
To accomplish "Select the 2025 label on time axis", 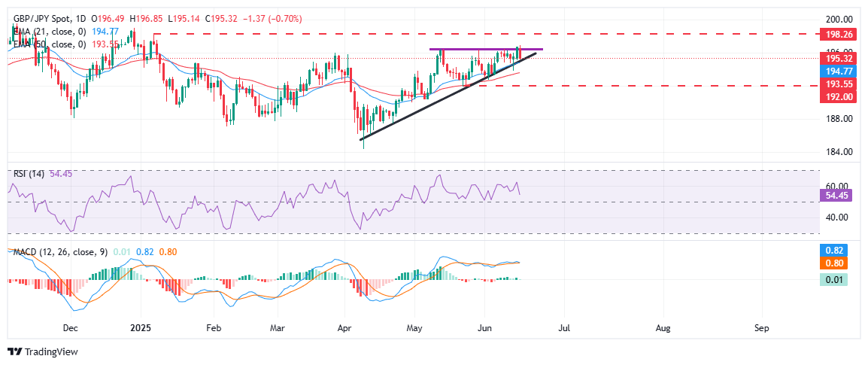I will point(141,329).
